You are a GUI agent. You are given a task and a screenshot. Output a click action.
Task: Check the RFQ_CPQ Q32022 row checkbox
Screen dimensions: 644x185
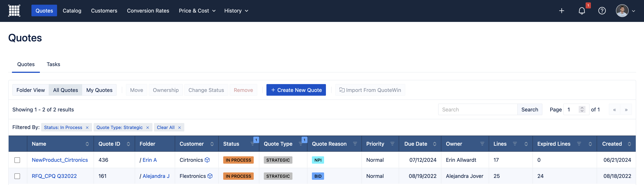[17, 176]
